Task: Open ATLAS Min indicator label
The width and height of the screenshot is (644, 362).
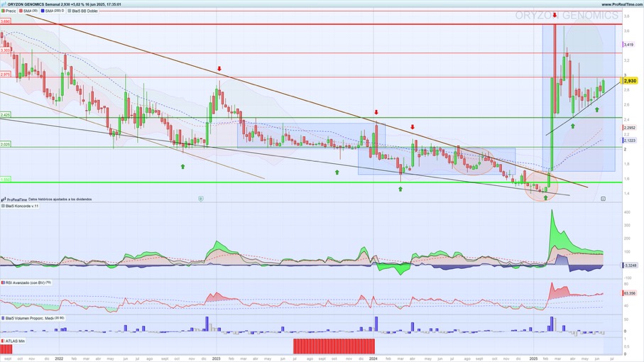Action: click(x=13, y=341)
